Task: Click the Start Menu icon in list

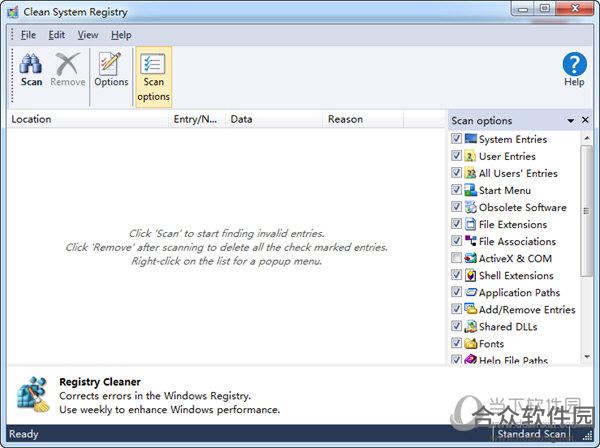Action: click(470, 190)
